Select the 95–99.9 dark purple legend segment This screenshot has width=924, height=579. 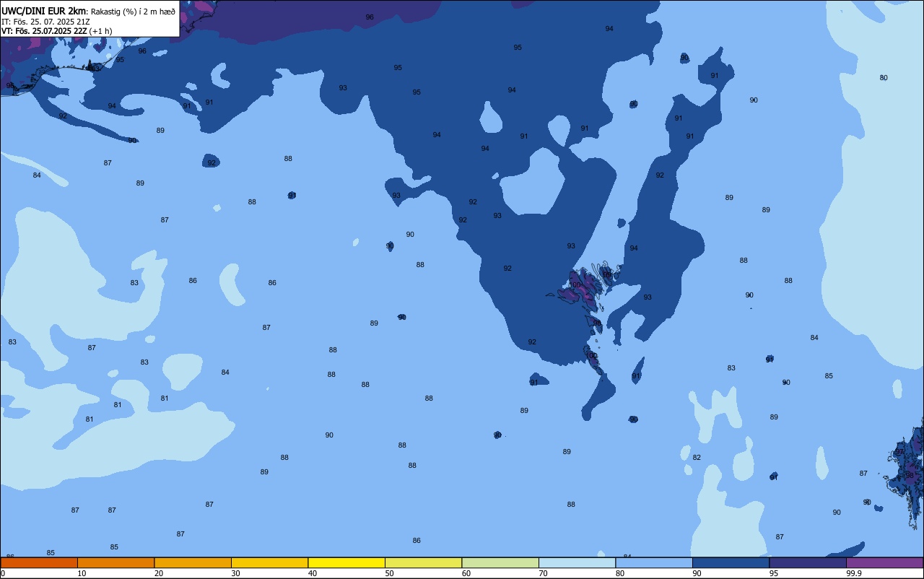(x=808, y=562)
